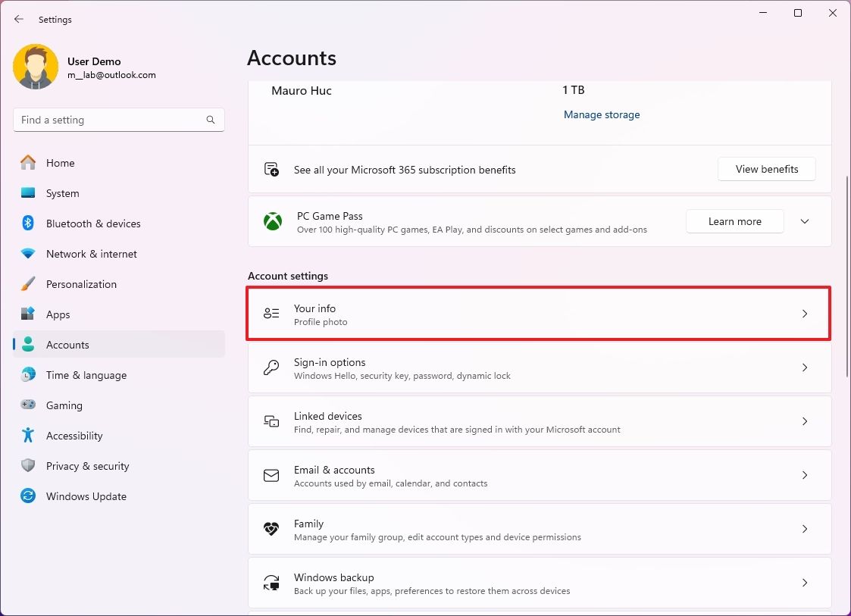This screenshot has width=851, height=616.
Task: Select Accounts in the sidebar menu
Action: click(29, 344)
